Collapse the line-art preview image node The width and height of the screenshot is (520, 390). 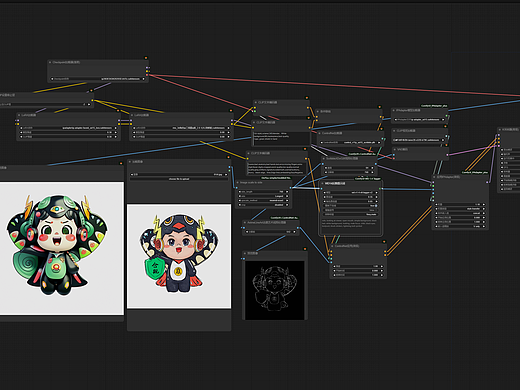click(x=245, y=253)
